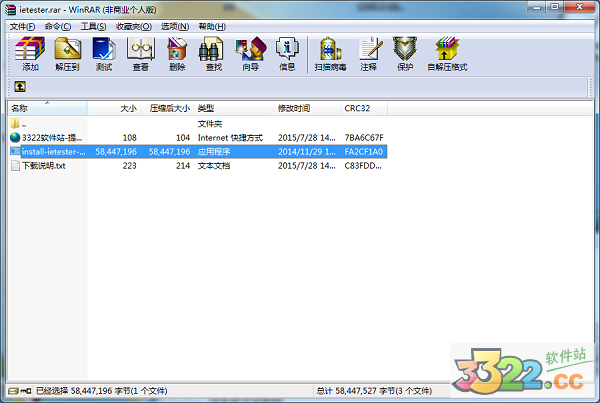Click the Add (添加) toolbar icon
The width and height of the screenshot is (600, 403).
[x=30, y=54]
